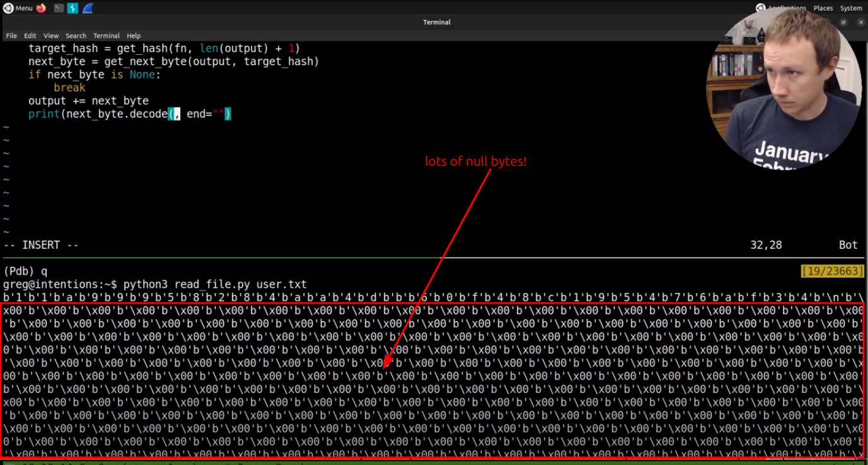868x465 pixels.
Task: Open the Places menu in top panel
Action: [823, 8]
